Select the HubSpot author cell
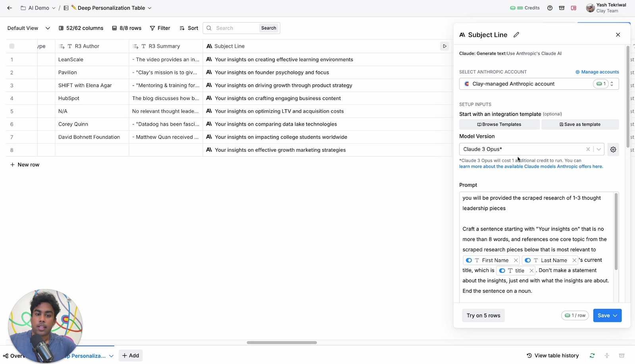635x364 pixels. pyautogui.click(x=92, y=98)
